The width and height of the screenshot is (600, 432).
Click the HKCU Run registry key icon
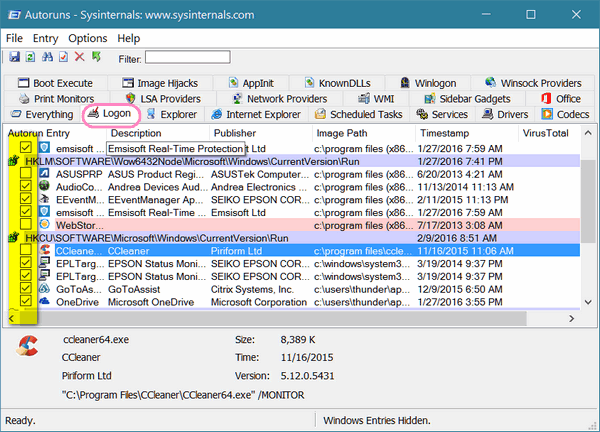14,238
